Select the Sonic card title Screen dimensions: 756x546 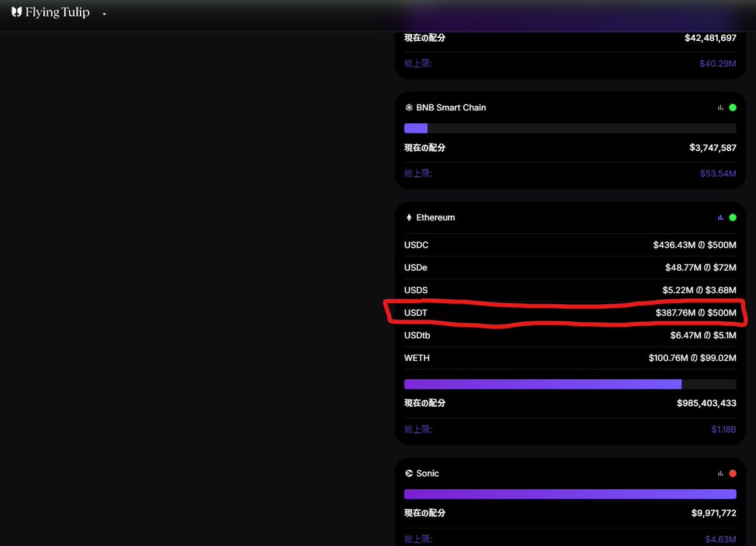pos(427,473)
